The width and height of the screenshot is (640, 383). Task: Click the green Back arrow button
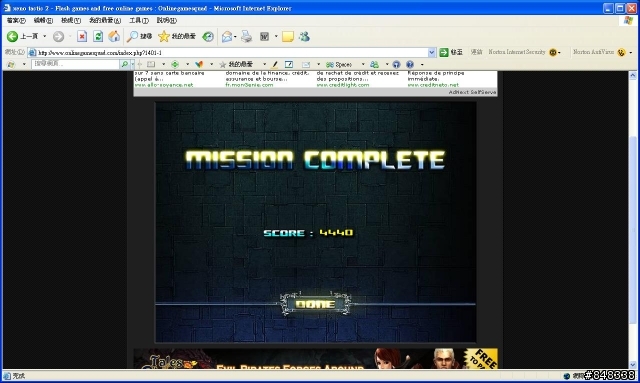click(12, 36)
